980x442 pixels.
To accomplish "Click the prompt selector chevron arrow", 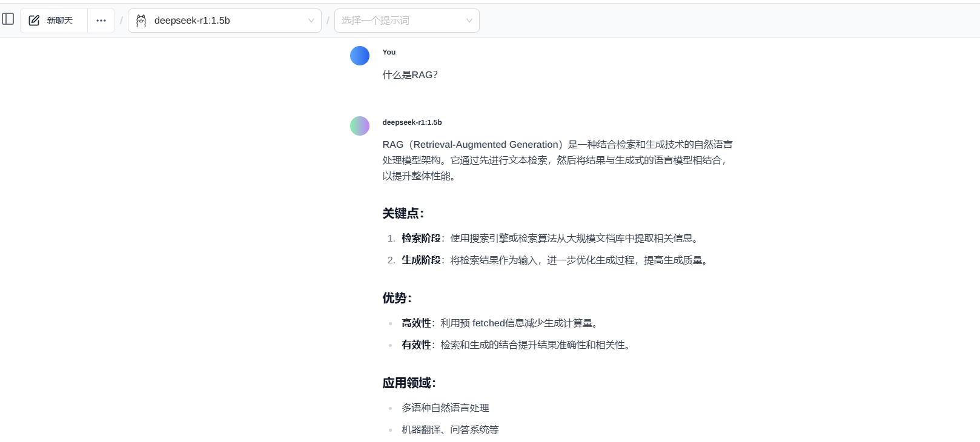I will pos(469,21).
